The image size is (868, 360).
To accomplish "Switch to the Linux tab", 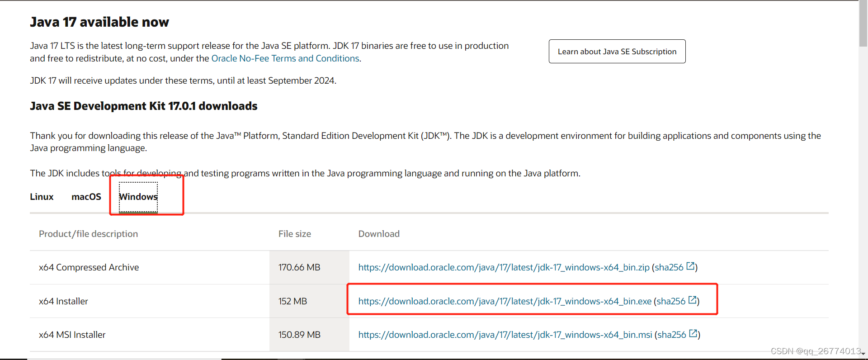I will click(x=42, y=197).
